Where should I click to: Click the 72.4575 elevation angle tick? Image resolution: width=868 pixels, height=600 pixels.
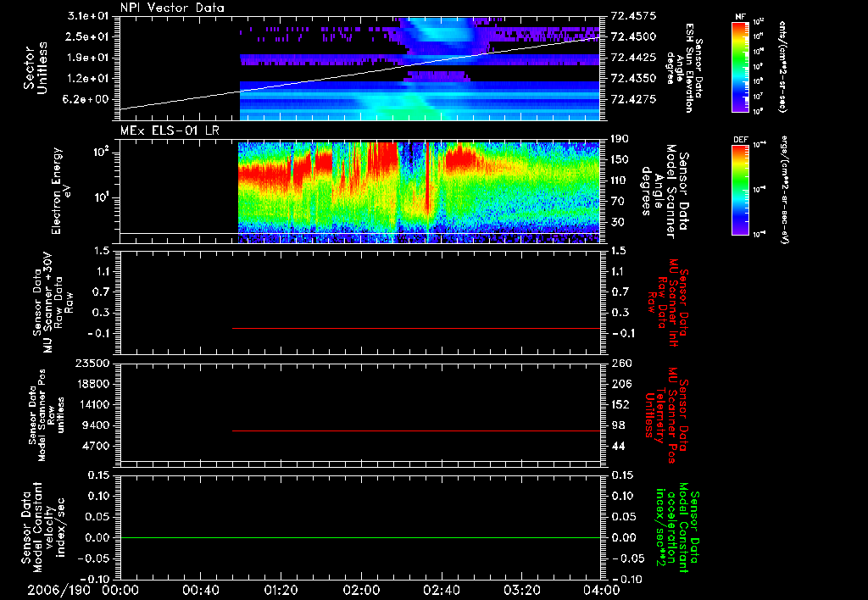point(634,16)
